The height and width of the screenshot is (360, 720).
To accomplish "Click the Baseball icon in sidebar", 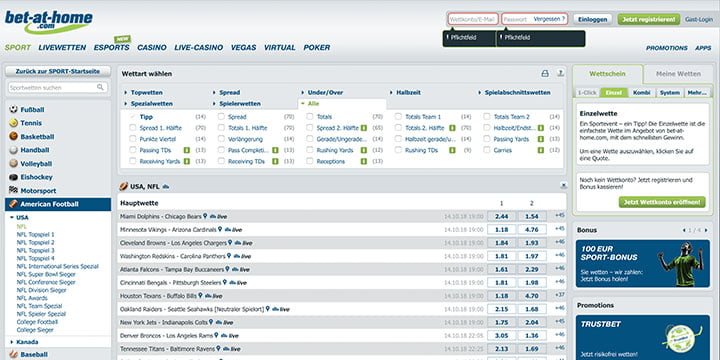I will [13, 354].
